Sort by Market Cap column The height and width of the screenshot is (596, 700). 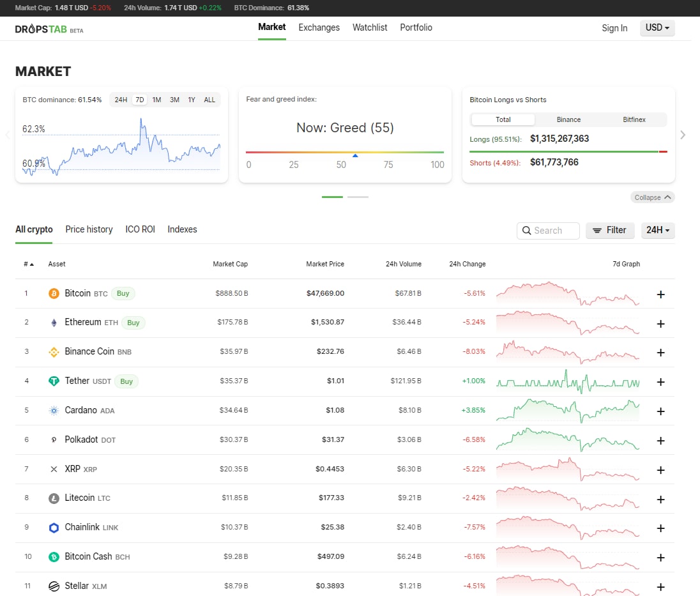tap(230, 264)
